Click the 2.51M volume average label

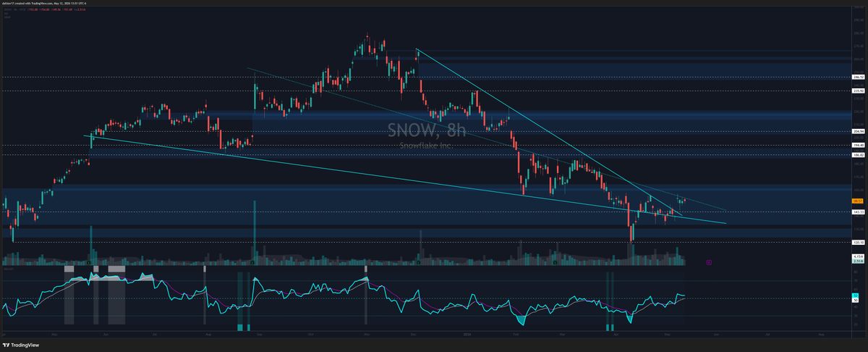[859, 261]
